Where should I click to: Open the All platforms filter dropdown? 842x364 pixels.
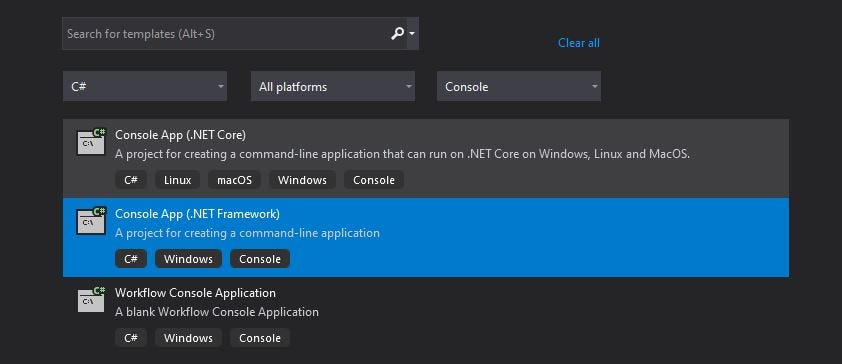(333, 86)
